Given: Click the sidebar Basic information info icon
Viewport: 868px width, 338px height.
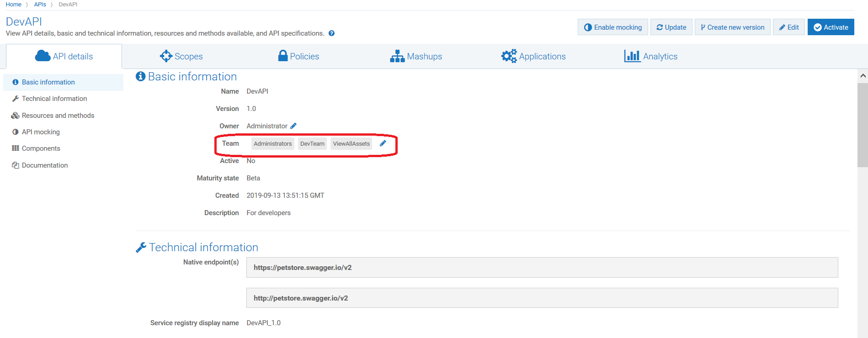Looking at the screenshot, I should pos(16,82).
